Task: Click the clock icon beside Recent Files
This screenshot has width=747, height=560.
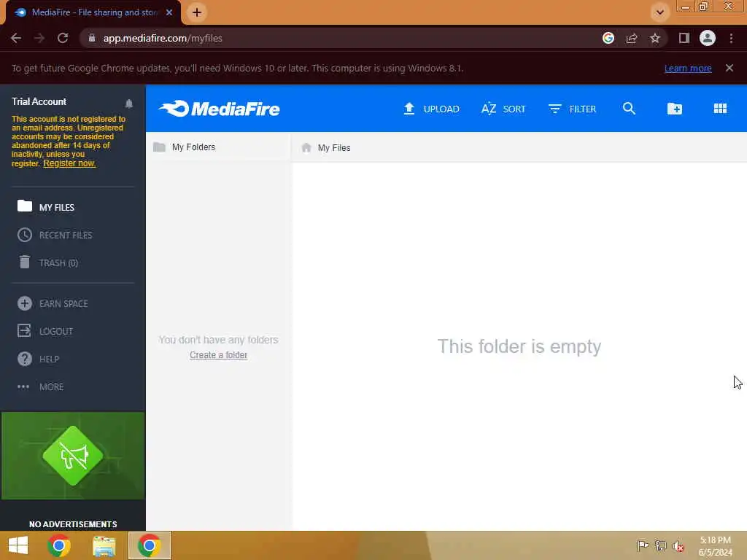Action: [25, 235]
